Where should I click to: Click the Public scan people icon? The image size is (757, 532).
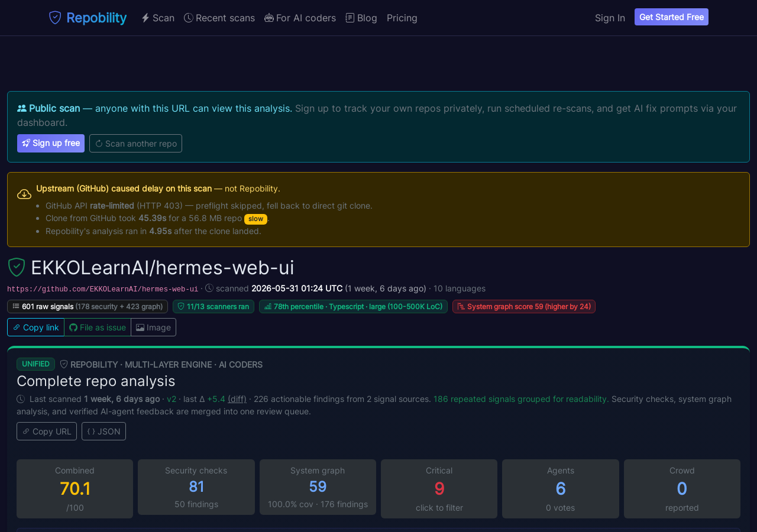(22, 108)
